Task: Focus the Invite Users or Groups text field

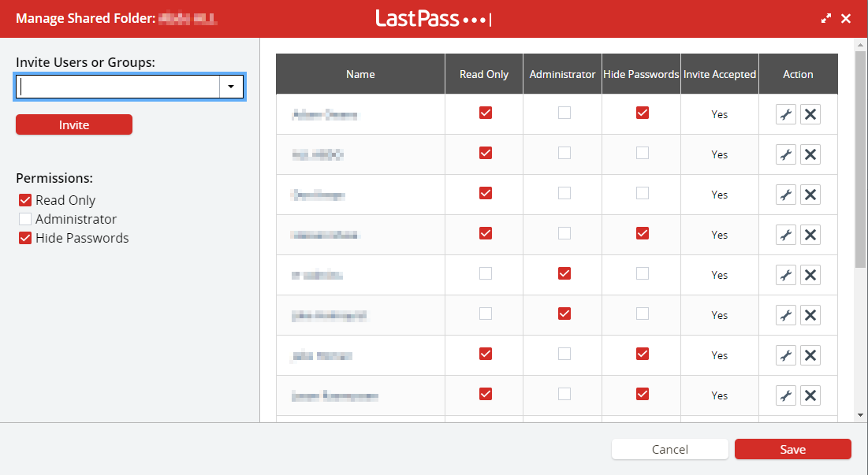Action: coord(118,87)
